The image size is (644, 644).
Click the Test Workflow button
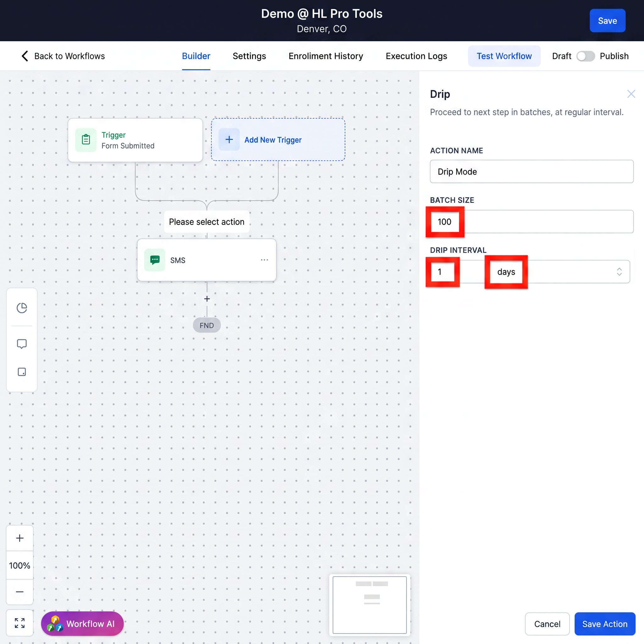(504, 56)
